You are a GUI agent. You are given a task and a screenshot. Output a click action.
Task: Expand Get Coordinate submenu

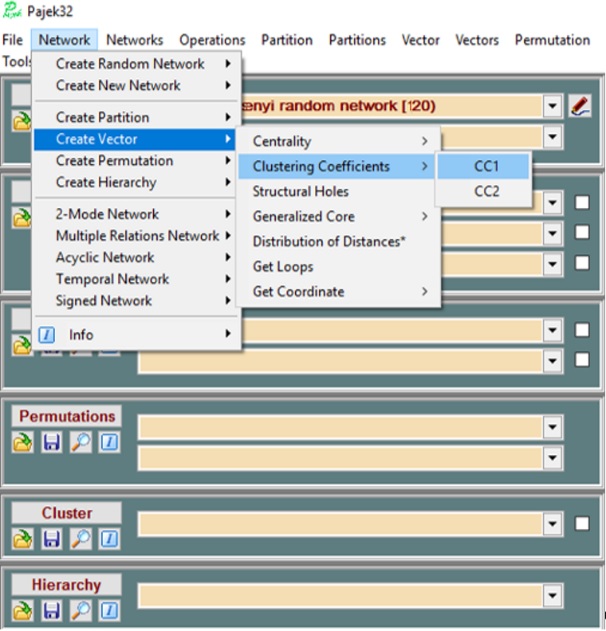pos(338,291)
